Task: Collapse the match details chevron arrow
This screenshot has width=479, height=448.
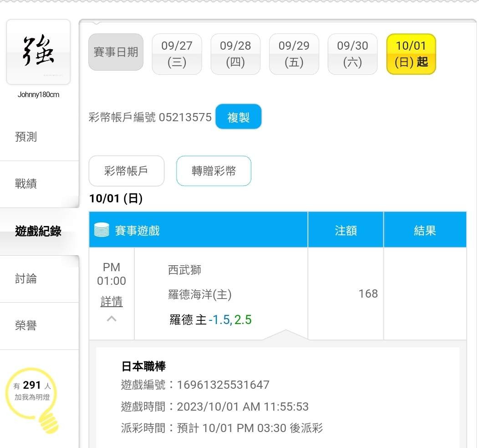Action: click(x=112, y=319)
